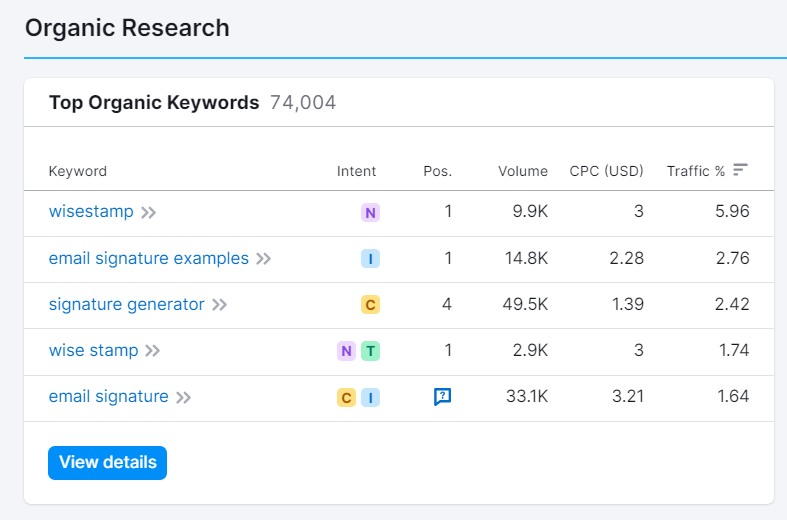787x520 pixels.
Task: Click double-chevron icon next to signature generator
Action: pos(219,305)
